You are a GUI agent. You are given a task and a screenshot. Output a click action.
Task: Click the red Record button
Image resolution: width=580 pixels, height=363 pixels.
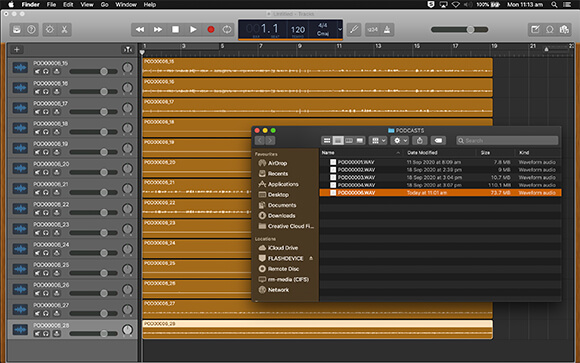coord(210,30)
